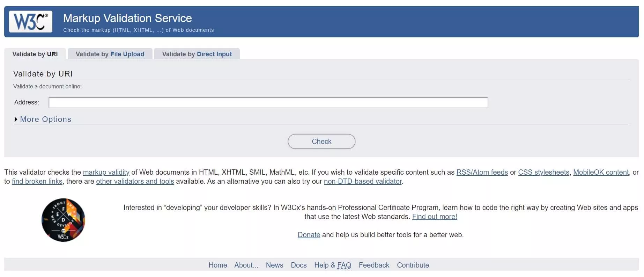
Task: Click the Markup Validation Service heading
Action: [x=127, y=18]
